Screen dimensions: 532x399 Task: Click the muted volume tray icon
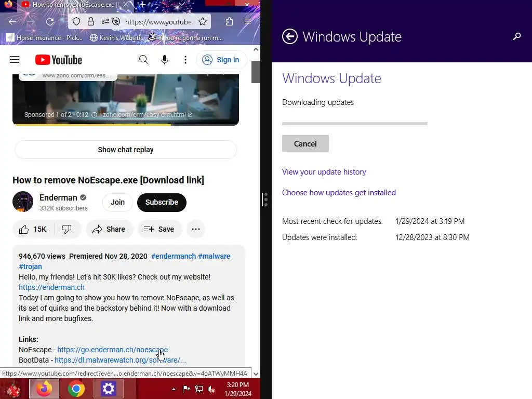[x=211, y=389]
